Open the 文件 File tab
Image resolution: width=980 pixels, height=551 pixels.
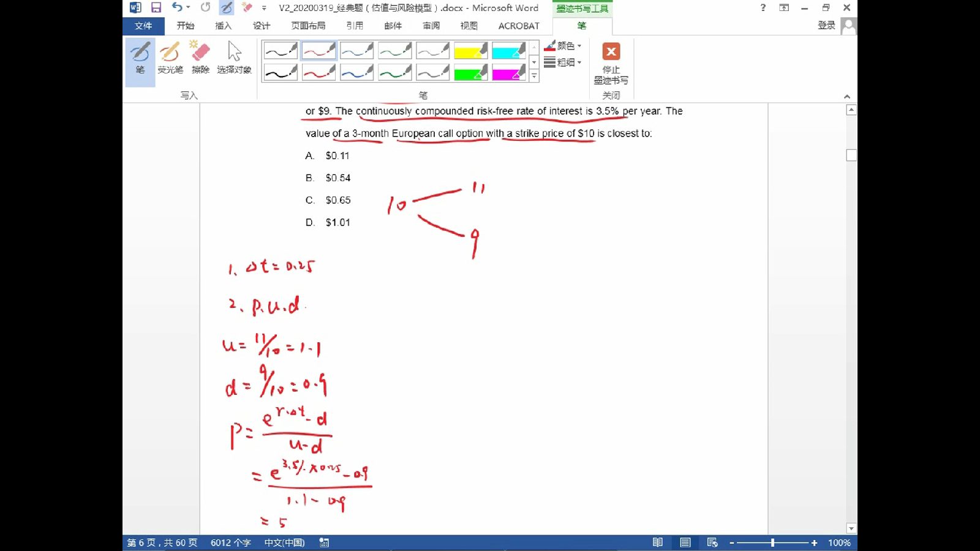point(143,26)
